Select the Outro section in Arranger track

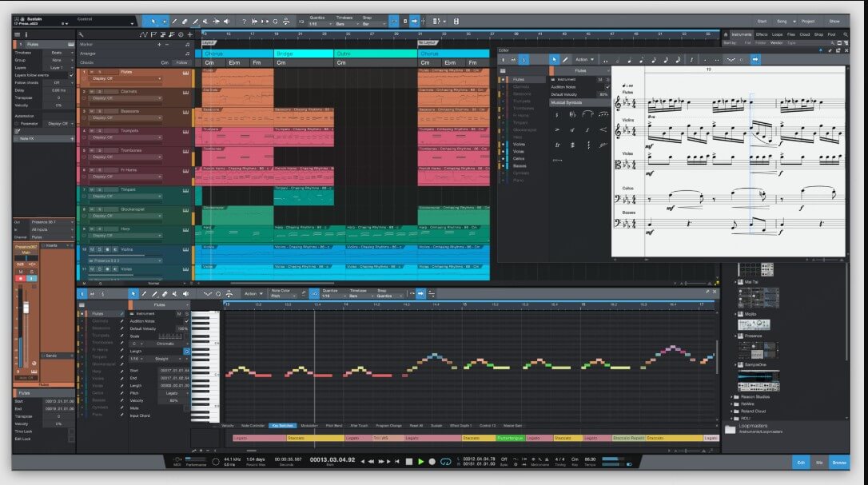point(376,54)
